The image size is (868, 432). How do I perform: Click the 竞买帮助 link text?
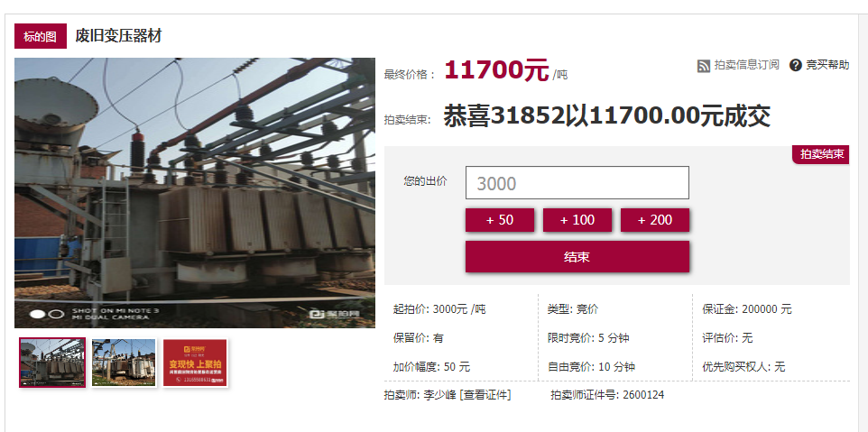coord(827,65)
